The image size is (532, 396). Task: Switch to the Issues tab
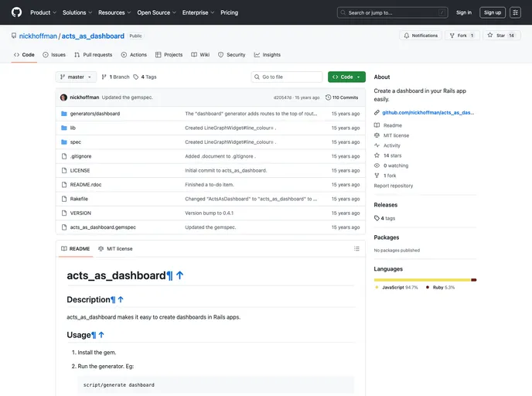[54, 55]
